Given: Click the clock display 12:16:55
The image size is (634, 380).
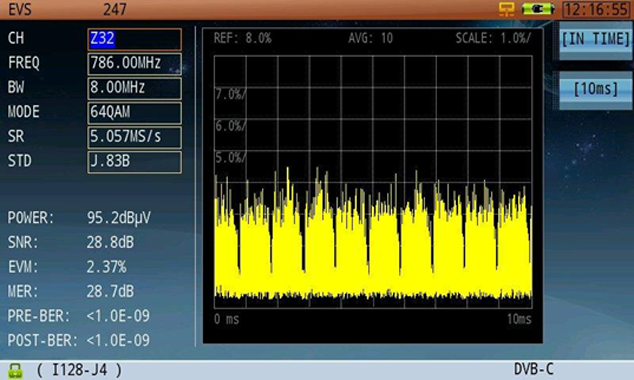Looking at the screenshot, I should coord(596,9).
